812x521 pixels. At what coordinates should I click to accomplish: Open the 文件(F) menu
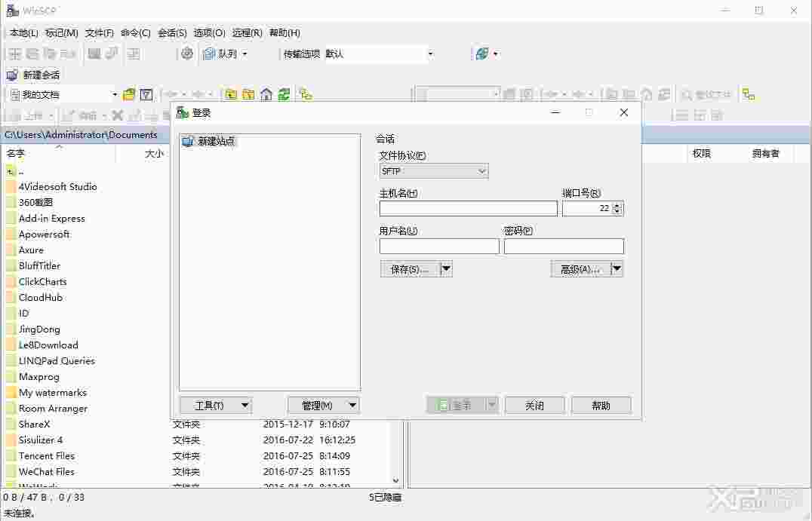(100, 32)
